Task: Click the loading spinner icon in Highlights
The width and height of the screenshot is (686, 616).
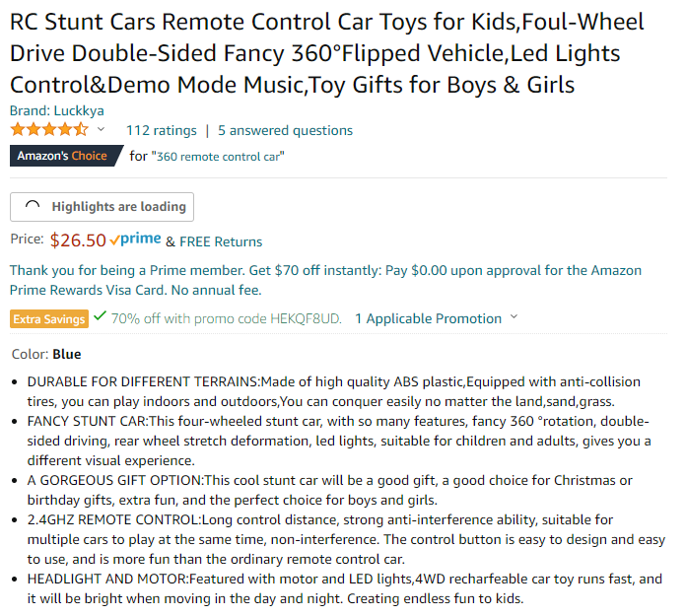Action: 33,206
